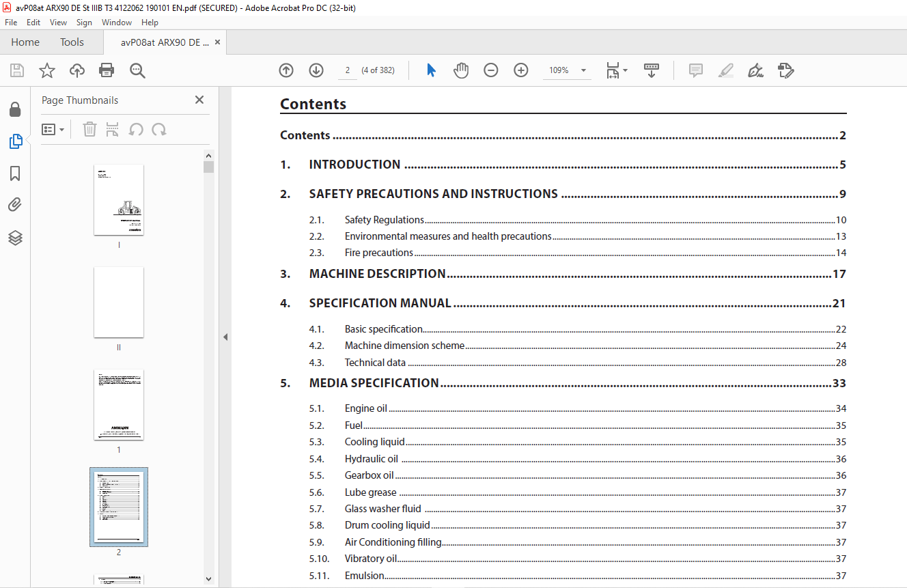Jump to 3. MACHINE DESCRIPTION entry
Viewport: 907px width, 588px height.
click(563, 274)
